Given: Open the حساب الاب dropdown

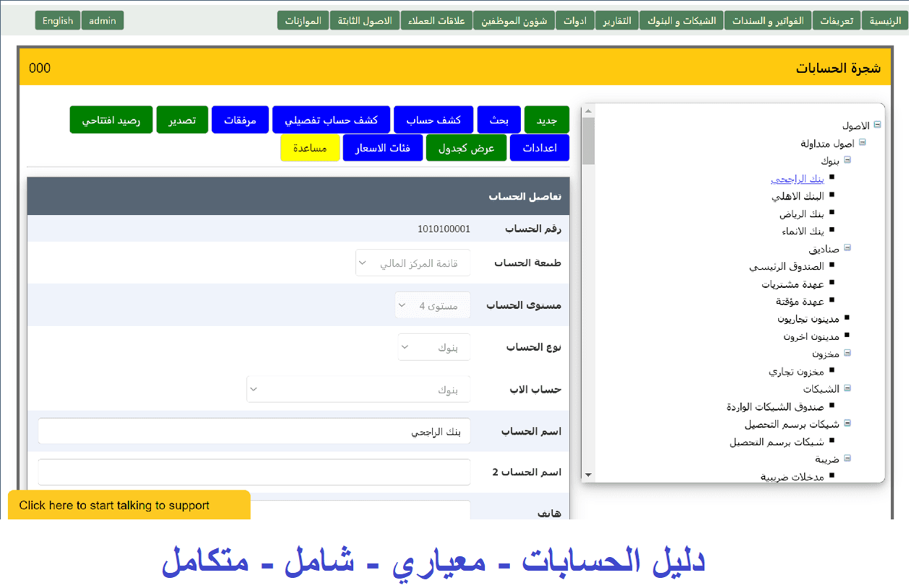Looking at the screenshot, I should coord(358,389).
